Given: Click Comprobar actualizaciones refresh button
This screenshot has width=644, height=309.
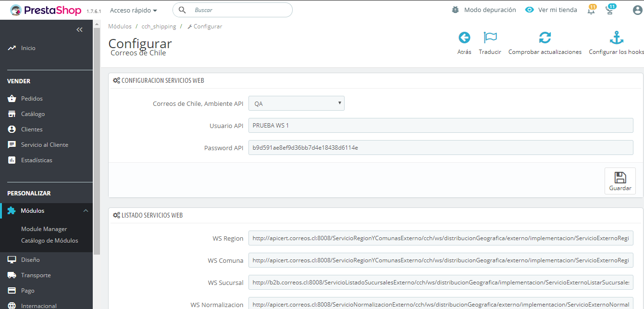Looking at the screenshot, I should [x=545, y=43].
